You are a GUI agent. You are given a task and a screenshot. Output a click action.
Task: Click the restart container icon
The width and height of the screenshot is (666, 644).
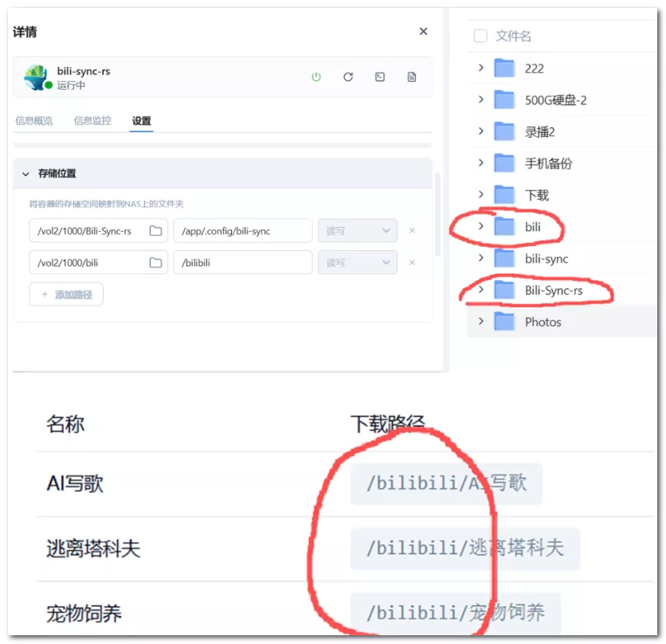click(x=348, y=77)
